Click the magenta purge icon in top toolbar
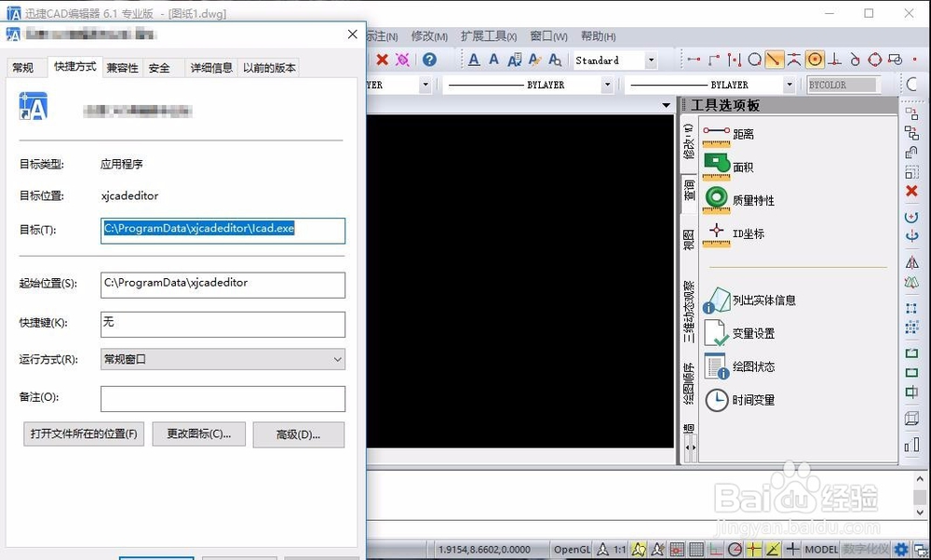The height and width of the screenshot is (560, 931). click(402, 60)
